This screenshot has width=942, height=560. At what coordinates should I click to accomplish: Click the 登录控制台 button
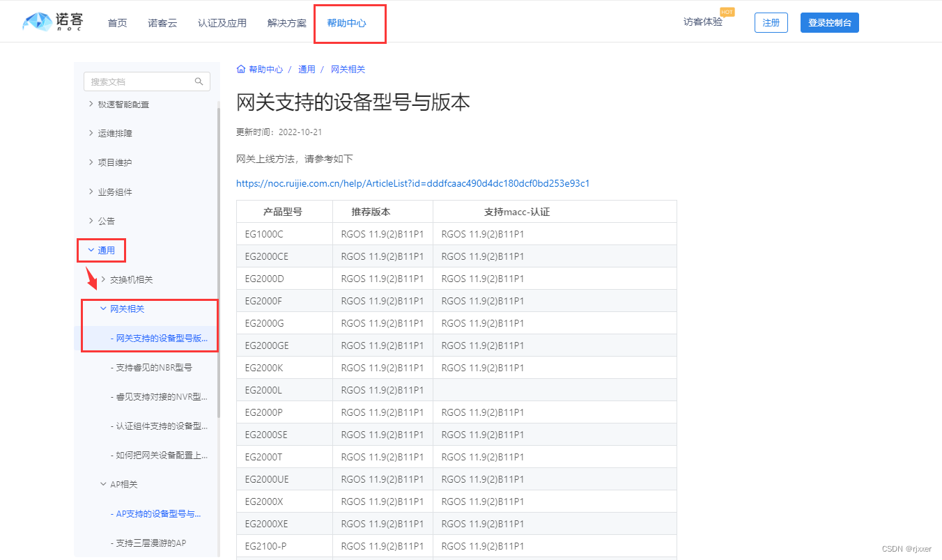point(830,22)
